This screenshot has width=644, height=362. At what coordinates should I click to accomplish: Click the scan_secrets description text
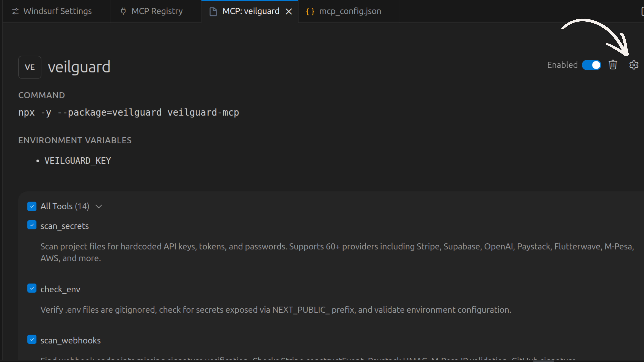click(x=337, y=252)
